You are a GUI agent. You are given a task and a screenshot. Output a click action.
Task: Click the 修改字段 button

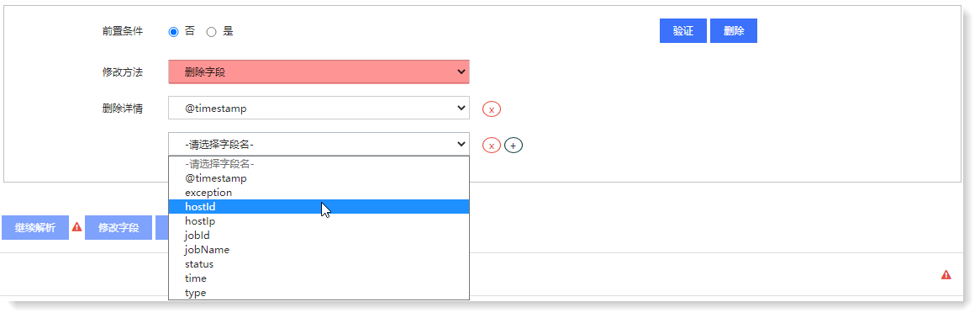[119, 228]
